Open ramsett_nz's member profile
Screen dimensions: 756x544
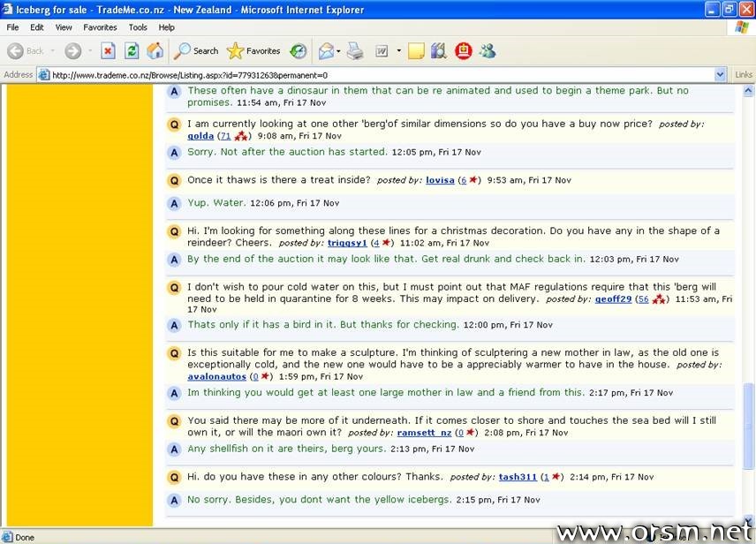(x=424, y=433)
